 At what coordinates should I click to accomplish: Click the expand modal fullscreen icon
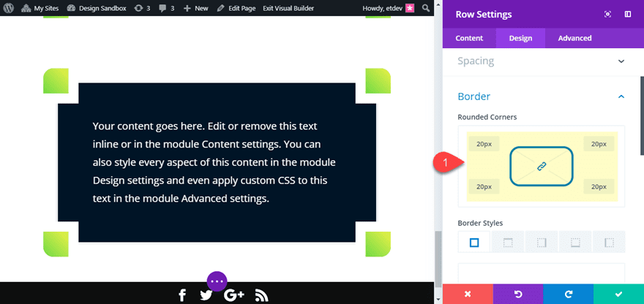(x=608, y=15)
